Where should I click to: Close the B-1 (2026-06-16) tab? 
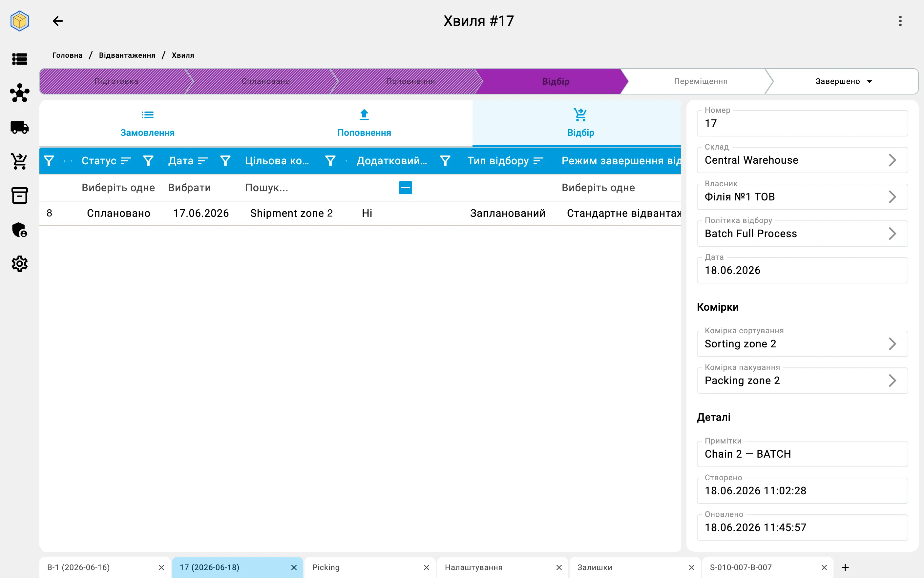pyautogui.click(x=161, y=567)
